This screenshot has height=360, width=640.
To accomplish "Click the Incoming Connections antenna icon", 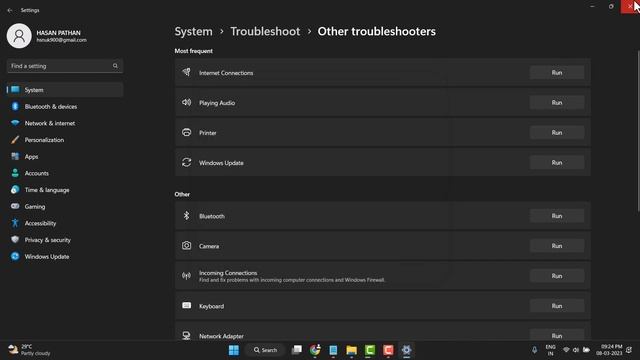I will point(187,276).
